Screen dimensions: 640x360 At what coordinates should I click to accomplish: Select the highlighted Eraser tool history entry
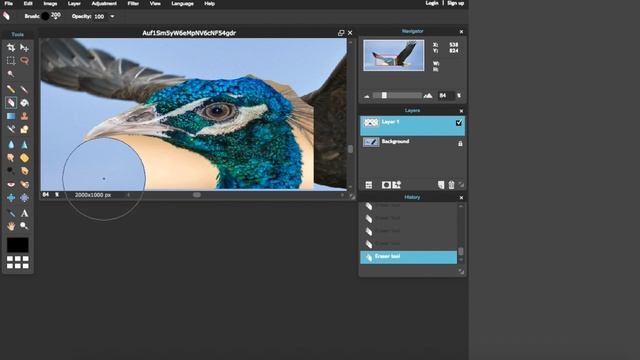(x=408, y=257)
